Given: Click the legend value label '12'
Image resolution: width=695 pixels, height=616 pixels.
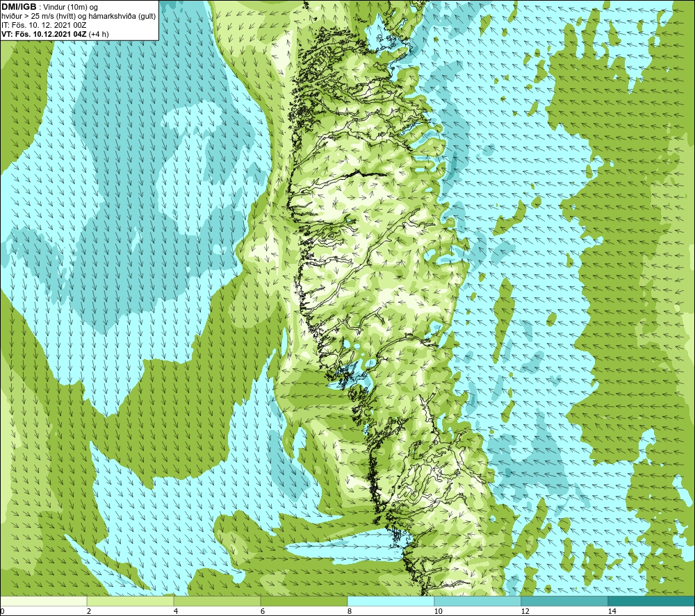Looking at the screenshot, I should [x=525, y=611].
